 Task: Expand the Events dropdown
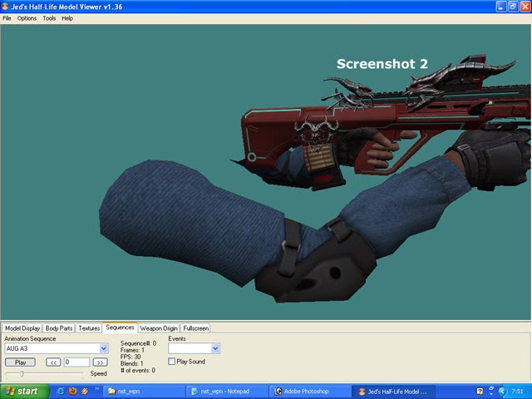(214, 348)
